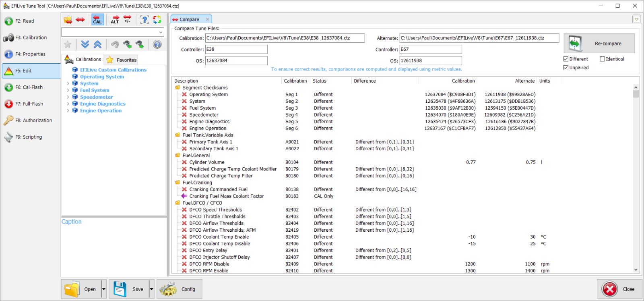The height and width of the screenshot is (301, 644).
Task: Click the results list scroll up arrow
Action: 636,87
